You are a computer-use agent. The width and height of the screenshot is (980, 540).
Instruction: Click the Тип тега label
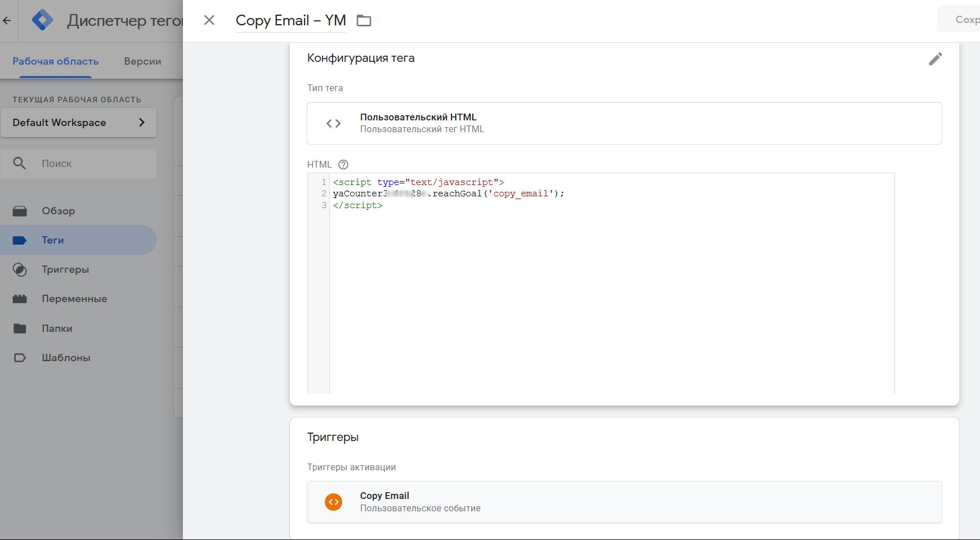coord(325,88)
